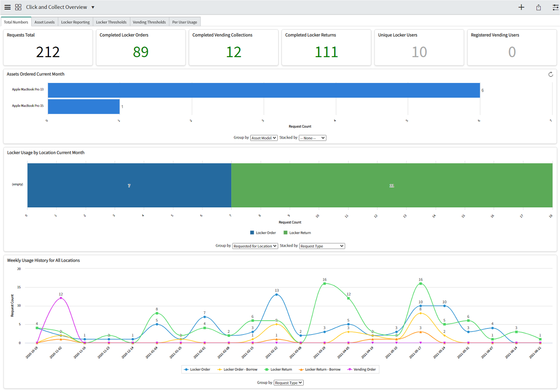Screen dimensions: 560x392
Task: Refresh the Assets Ordered Current Month widget
Action: (551, 75)
